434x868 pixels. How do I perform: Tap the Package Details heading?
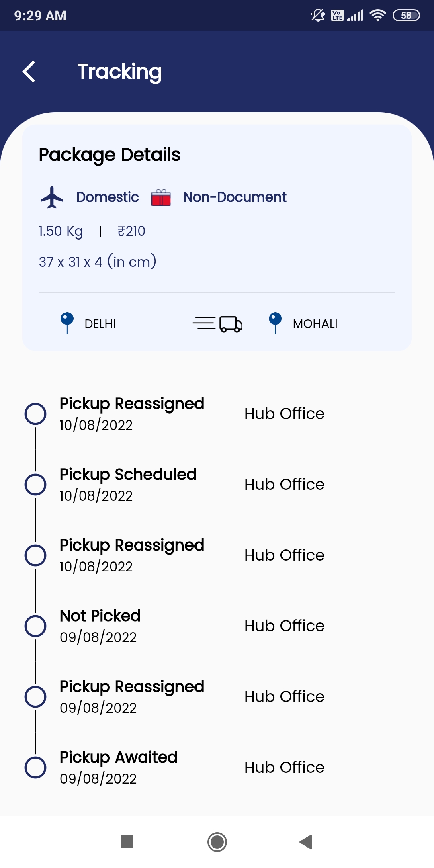(x=109, y=155)
